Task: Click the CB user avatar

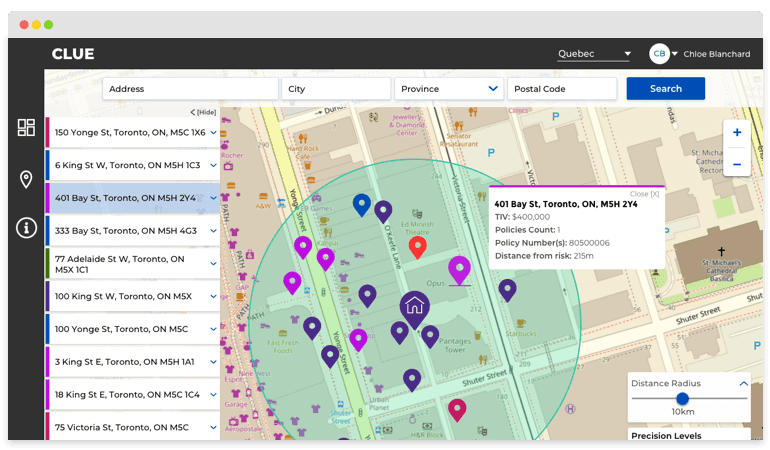Action: tap(659, 54)
